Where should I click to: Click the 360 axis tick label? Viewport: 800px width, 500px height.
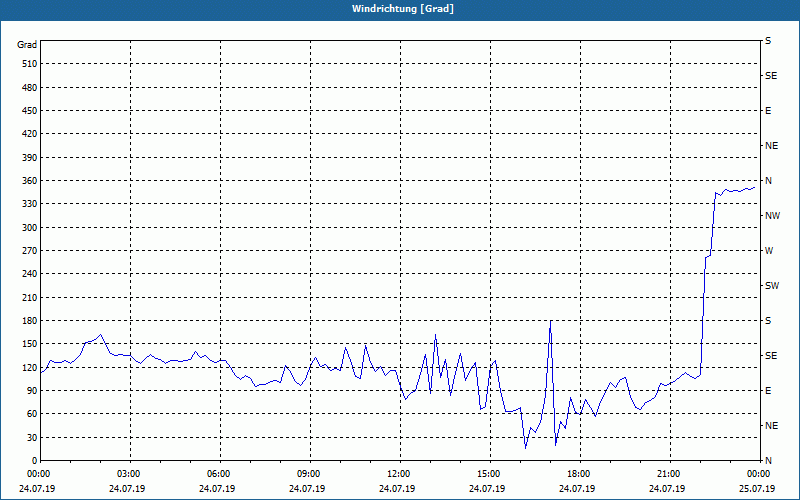pos(30,181)
